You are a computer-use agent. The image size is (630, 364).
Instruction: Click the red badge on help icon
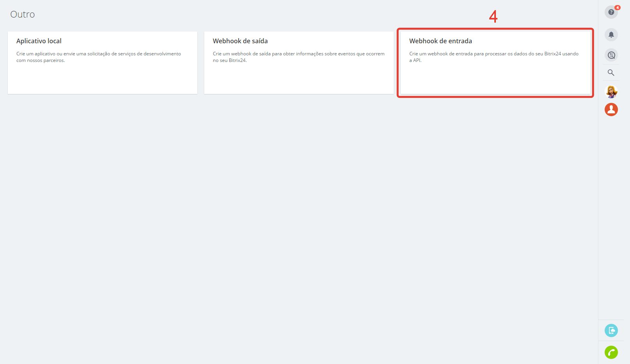point(618,7)
